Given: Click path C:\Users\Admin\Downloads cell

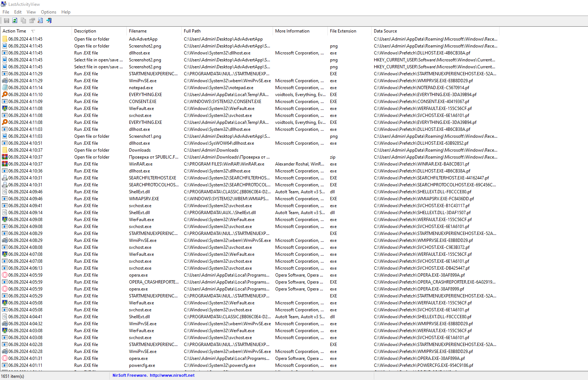Looking at the screenshot, I should click(x=211, y=150).
